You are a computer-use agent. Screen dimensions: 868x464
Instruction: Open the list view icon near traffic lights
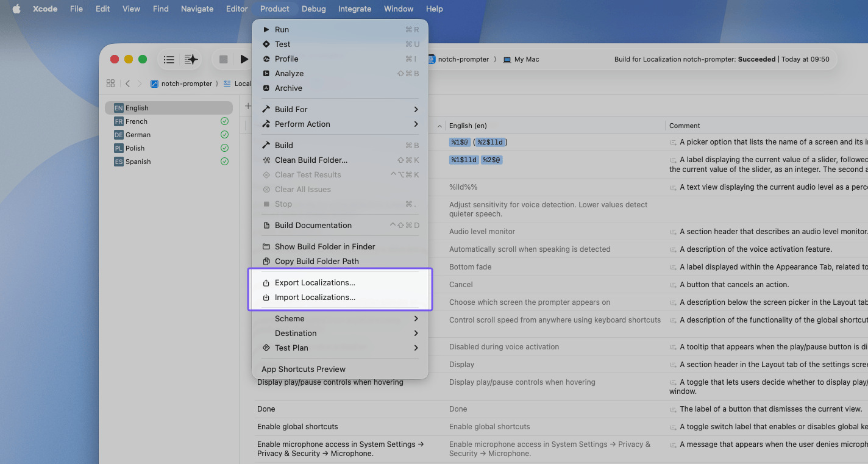(x=169, y=59)
